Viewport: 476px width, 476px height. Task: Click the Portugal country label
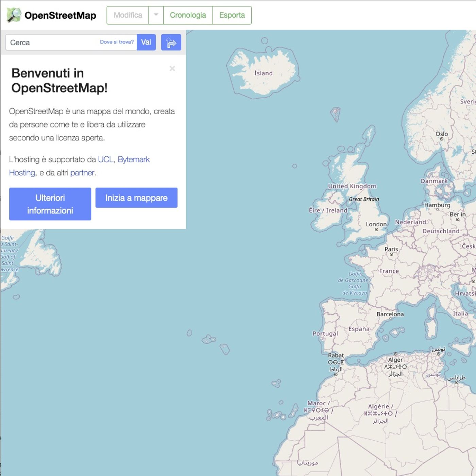[325, 334]
